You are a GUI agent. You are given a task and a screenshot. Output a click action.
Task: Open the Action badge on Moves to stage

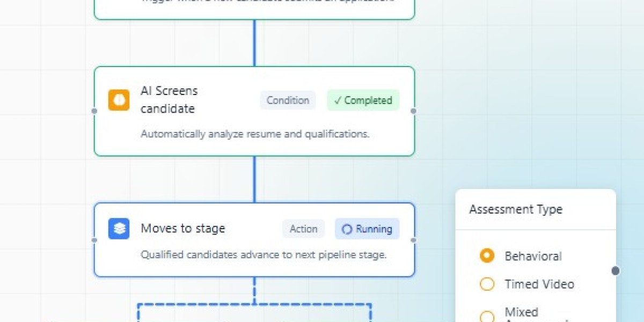coord(303,229)
